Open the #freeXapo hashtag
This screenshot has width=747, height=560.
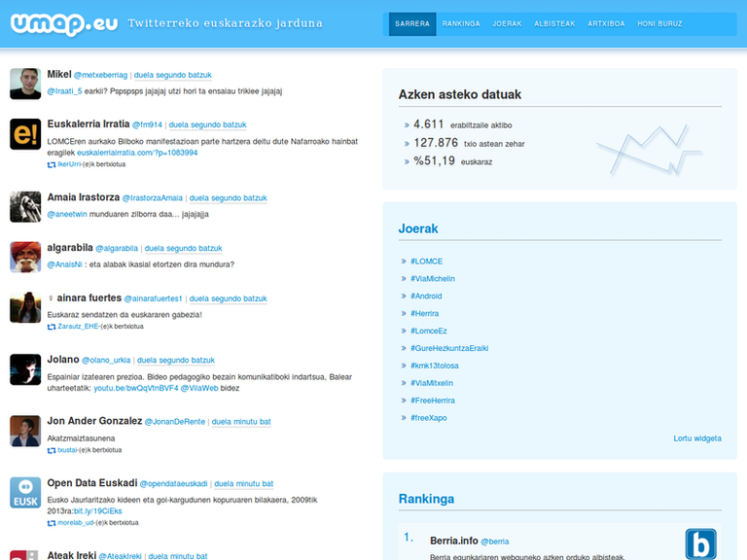[428, 418]
